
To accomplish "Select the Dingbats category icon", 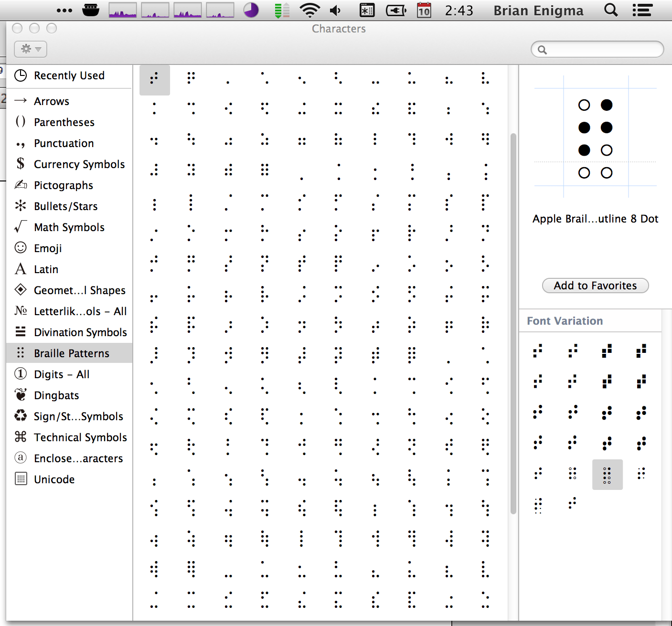I will pyautogui.click(x=21, y=395).
